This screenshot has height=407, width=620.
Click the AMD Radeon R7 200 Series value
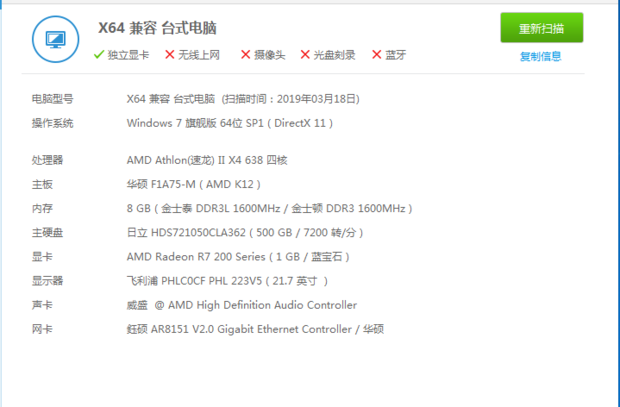(238, 257)
